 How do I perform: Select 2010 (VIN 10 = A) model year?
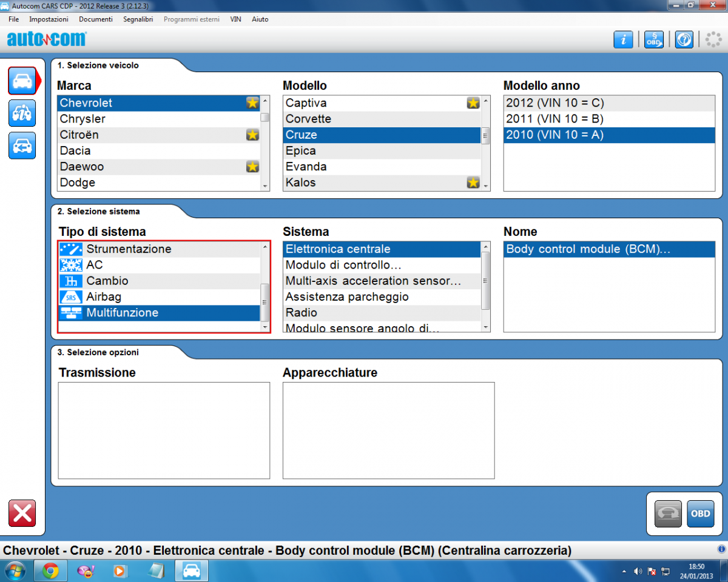pos(609,135)
